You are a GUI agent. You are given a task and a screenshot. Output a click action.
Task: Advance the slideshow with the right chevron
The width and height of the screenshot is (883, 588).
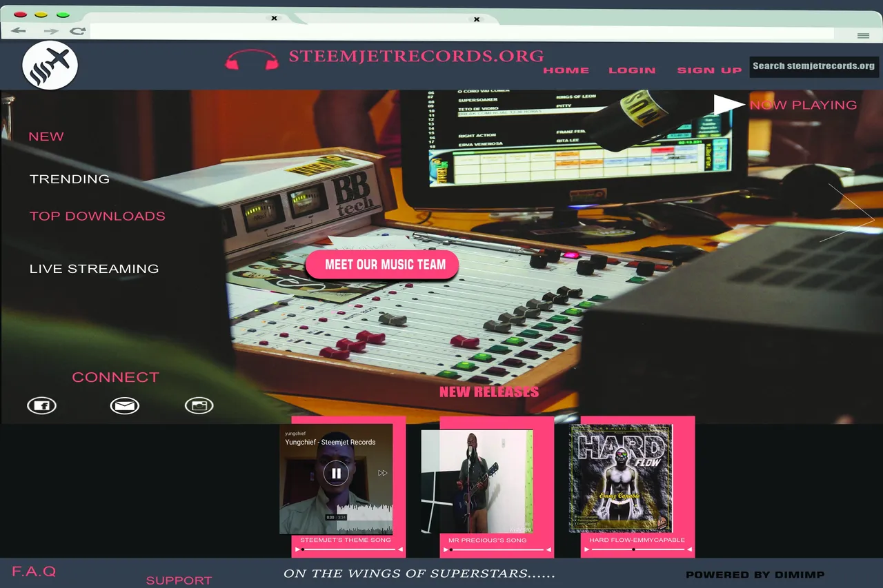[x=849, y=212]
